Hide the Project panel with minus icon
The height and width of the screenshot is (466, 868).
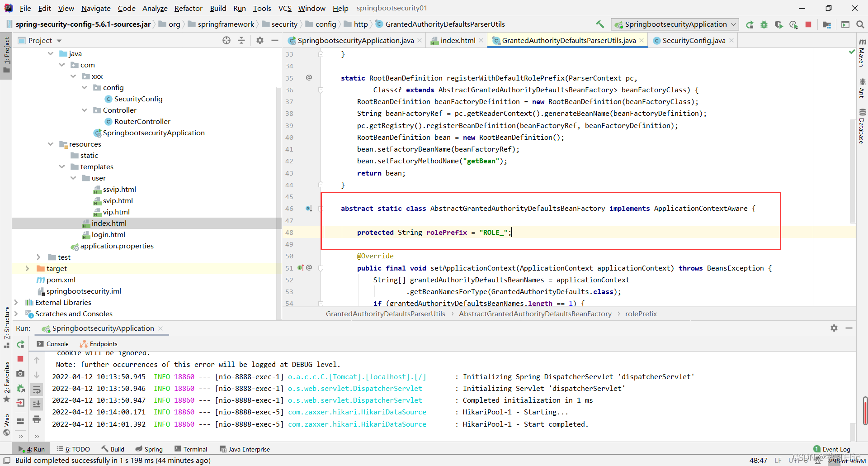274,40
